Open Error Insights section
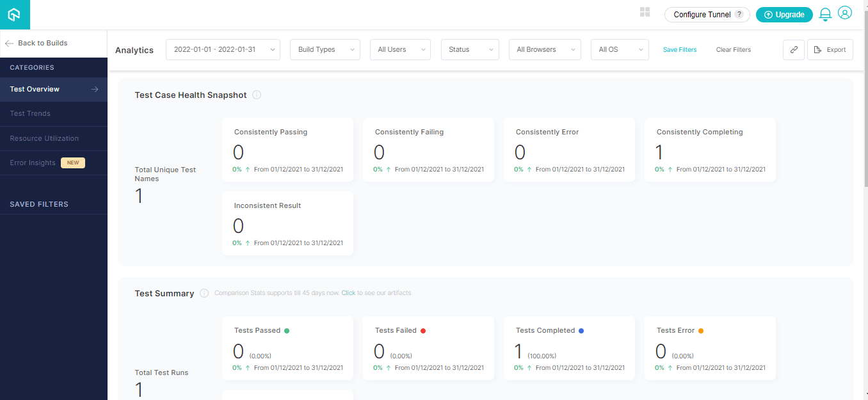The height and width of the screenshot is (400, 868). tap(32, 163)
